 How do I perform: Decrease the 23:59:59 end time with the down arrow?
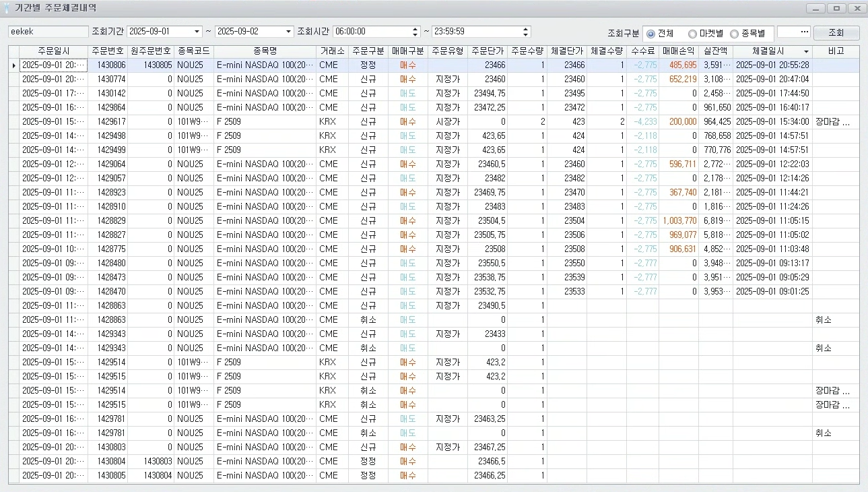click(526, 34)
